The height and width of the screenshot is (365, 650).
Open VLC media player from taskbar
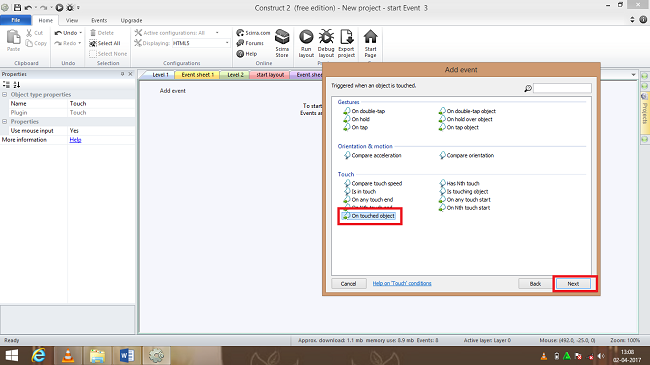pyautogui.click(x=68, y=355)
